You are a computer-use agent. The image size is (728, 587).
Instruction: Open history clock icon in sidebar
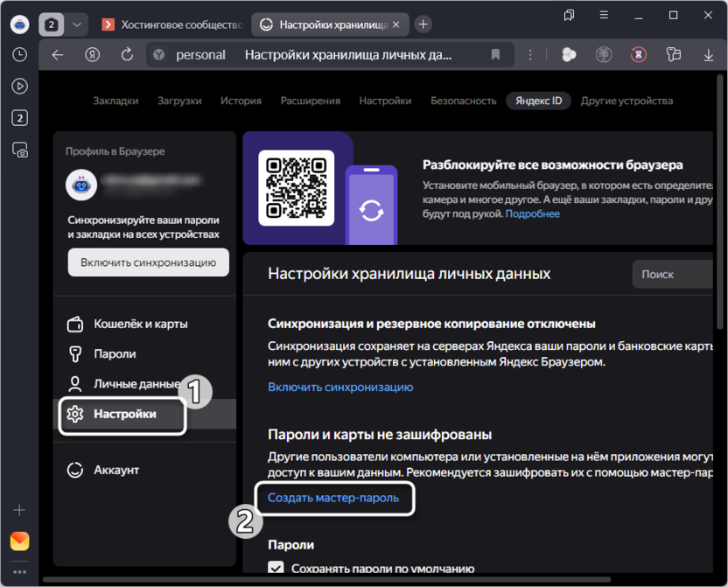(19, 55)
